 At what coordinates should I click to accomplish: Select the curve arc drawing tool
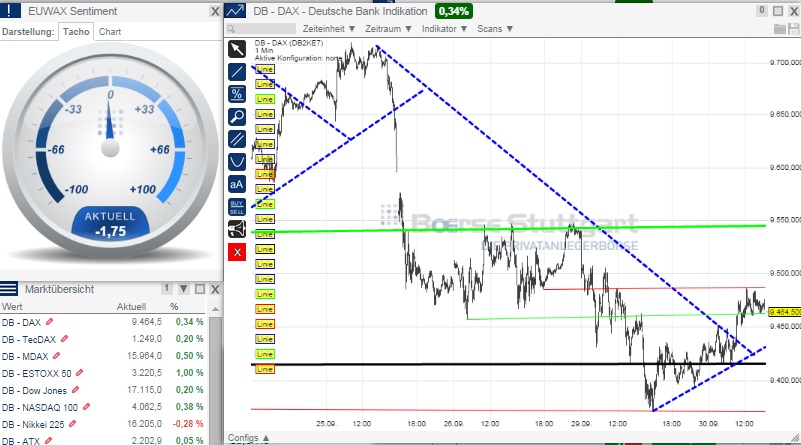(x=237, y=161)
